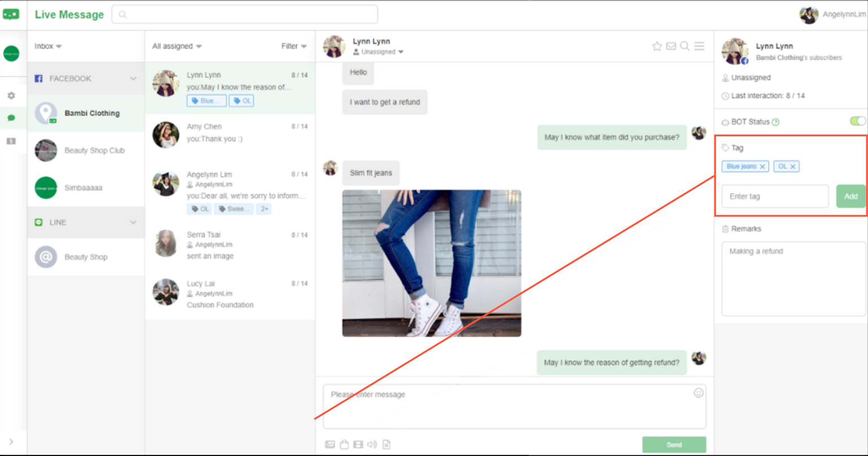Attach a video using the film icon

coord(358,445)
